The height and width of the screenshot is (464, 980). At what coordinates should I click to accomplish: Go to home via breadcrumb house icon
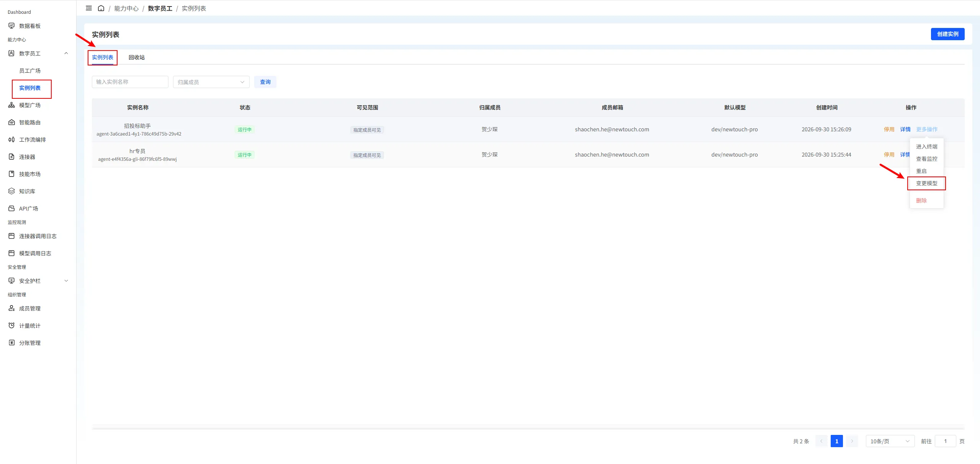tap(101, 8)
